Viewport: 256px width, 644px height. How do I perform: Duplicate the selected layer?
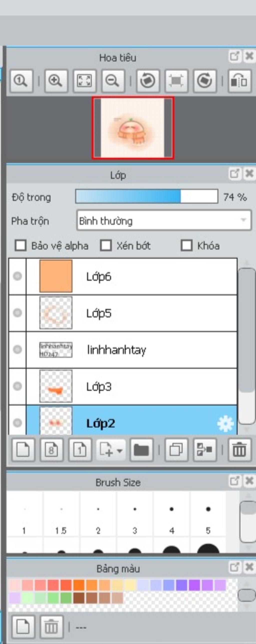176,450
